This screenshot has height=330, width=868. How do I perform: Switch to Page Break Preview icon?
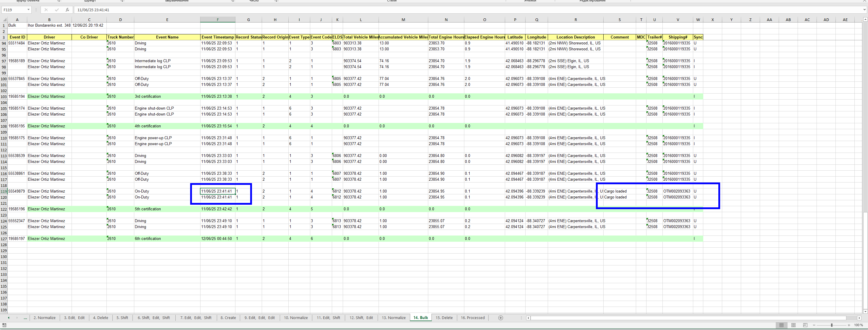point(805,325)
